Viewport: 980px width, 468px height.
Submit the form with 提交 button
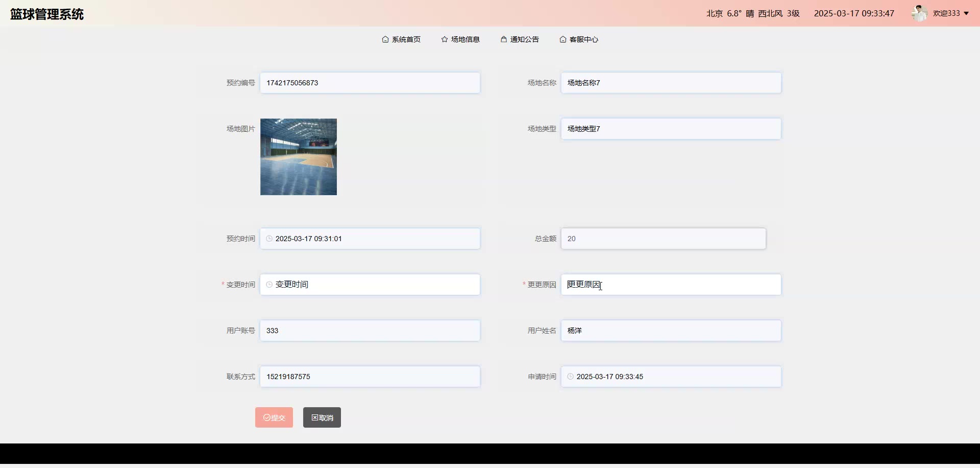[x=274, y=417]
